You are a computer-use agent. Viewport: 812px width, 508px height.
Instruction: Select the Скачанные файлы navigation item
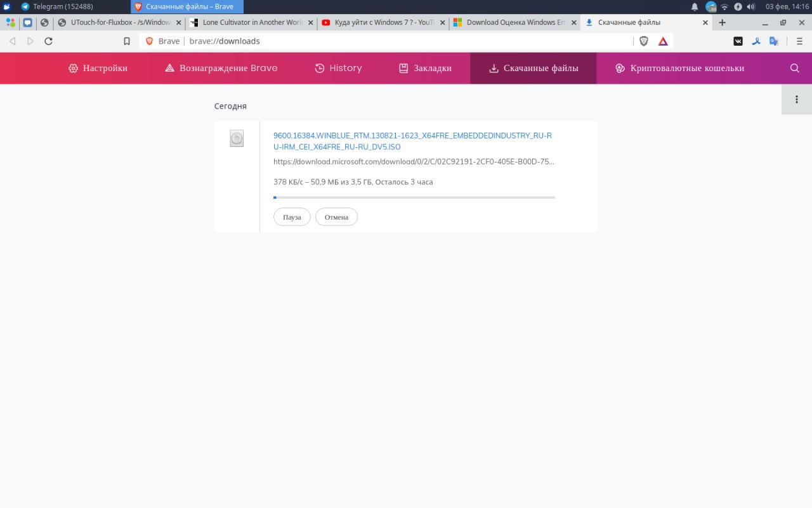(x=534, y=68)
